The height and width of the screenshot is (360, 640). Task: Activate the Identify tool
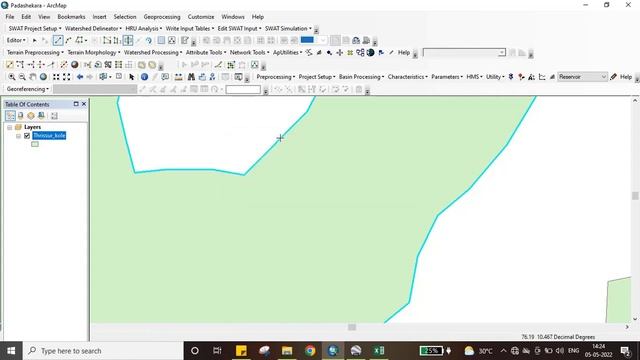pos(144,77)
